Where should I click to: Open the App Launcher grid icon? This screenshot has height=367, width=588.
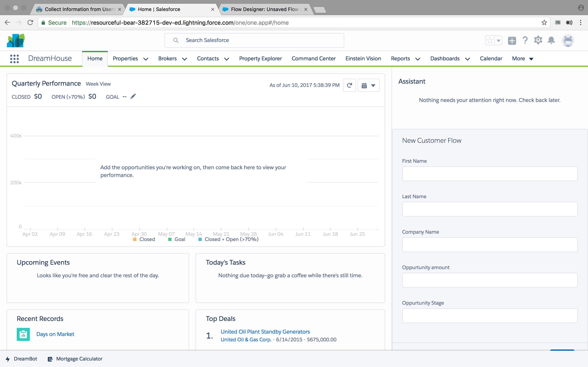click(x=14, y=59)
